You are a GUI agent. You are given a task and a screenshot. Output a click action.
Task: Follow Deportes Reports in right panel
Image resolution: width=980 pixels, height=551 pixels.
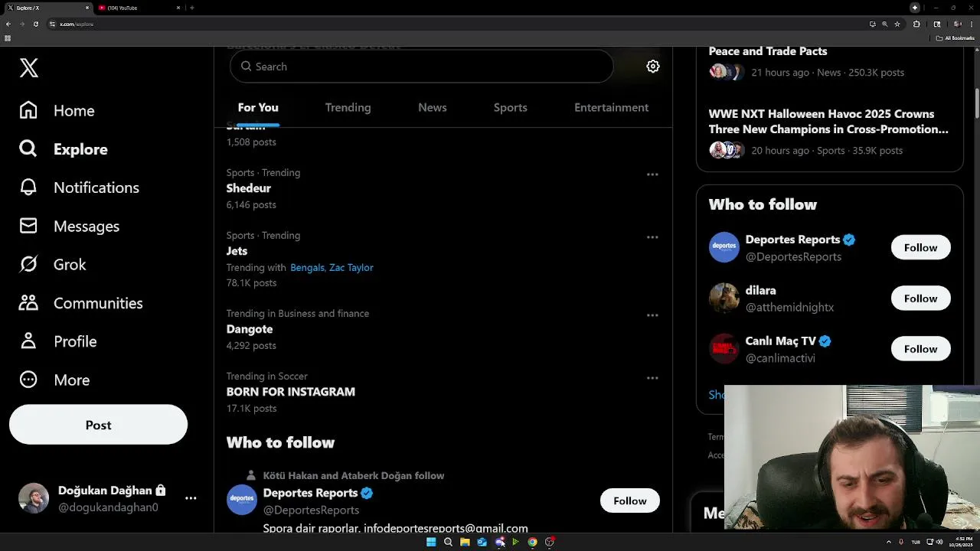click(920, 247)
